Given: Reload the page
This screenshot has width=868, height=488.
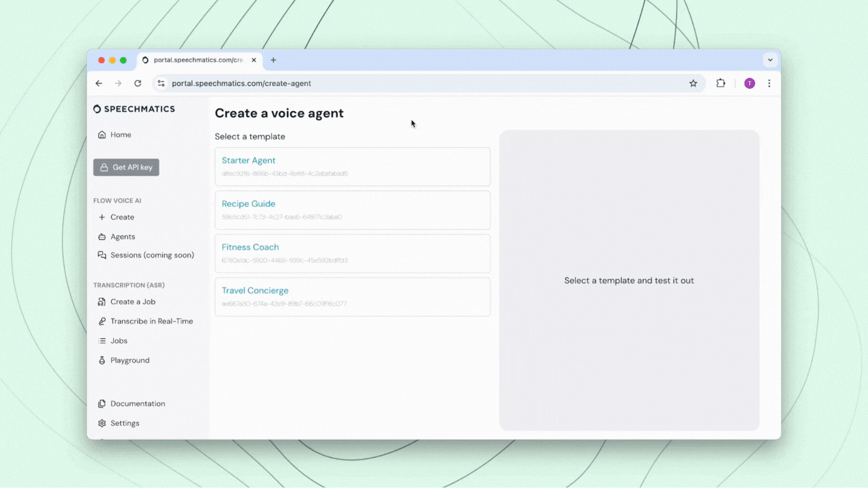Looking at the screenshot, I should (x=138, y=83).
